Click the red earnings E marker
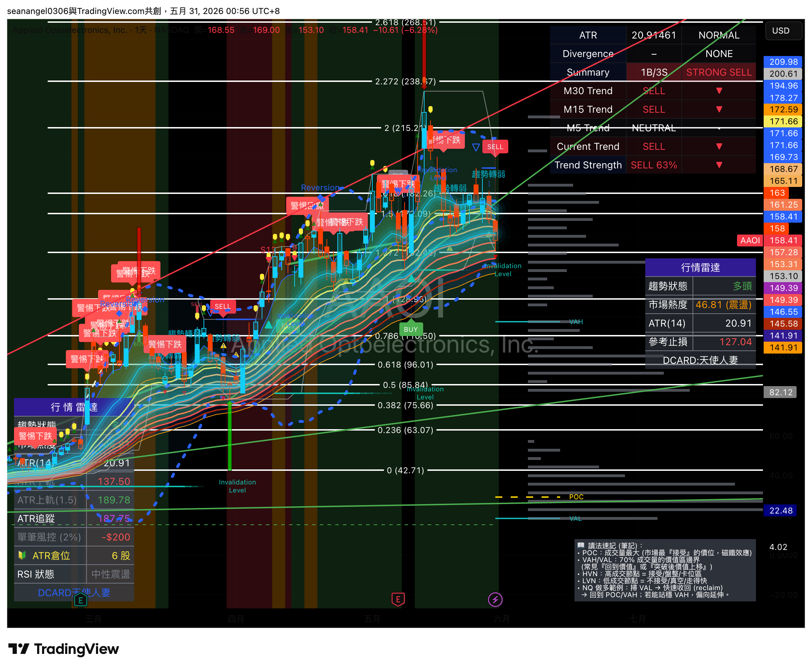The height and width of the screenshot is (670, 812). point(398,599)
